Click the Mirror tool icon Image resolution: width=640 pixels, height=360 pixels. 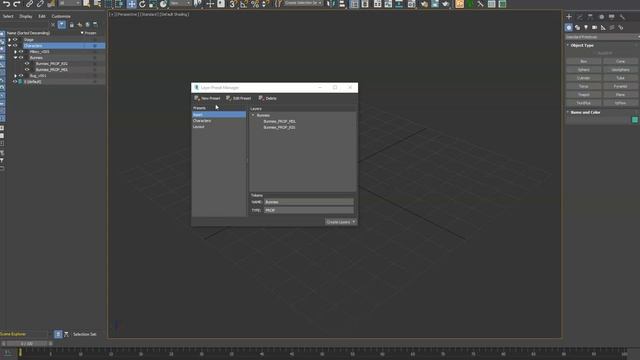[x=331, y=4]
